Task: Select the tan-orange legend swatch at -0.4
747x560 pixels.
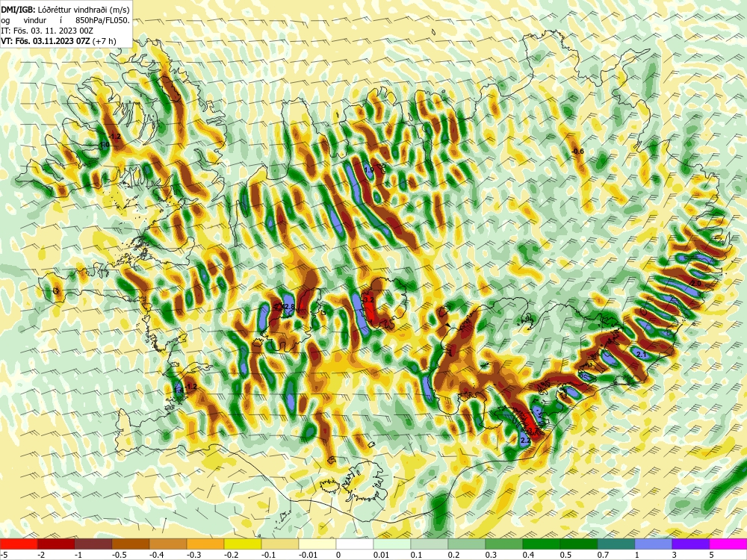Action: (168, 544)
